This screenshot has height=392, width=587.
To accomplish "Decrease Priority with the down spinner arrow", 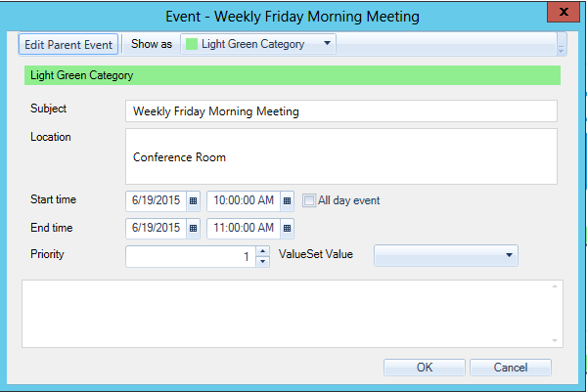I will tap(261, 261).
